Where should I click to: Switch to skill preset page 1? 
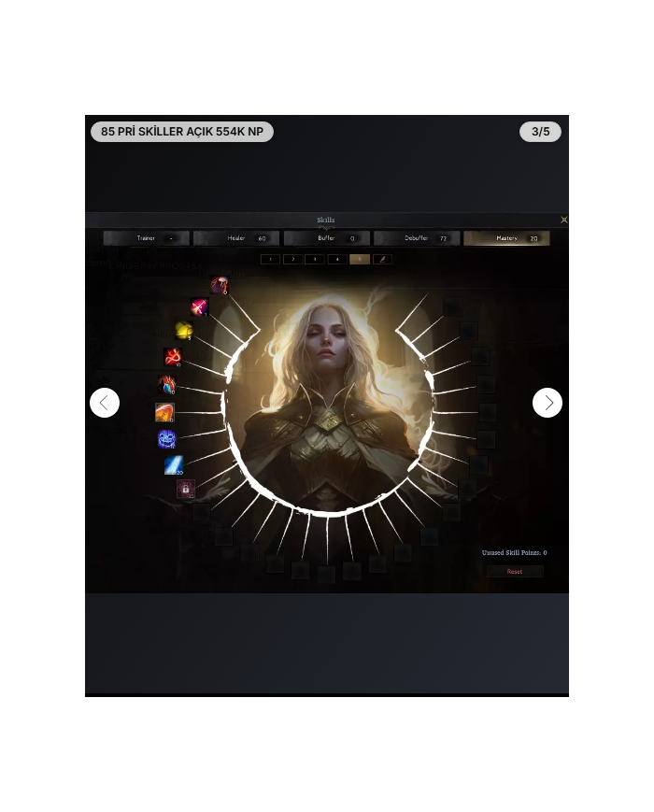[x=270, y=259]
